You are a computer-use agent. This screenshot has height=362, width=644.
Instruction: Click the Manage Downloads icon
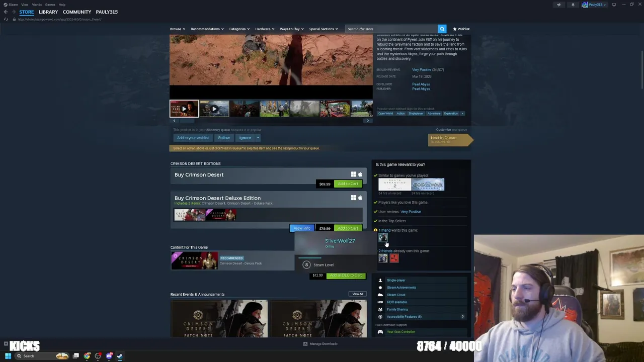[305, 344]
